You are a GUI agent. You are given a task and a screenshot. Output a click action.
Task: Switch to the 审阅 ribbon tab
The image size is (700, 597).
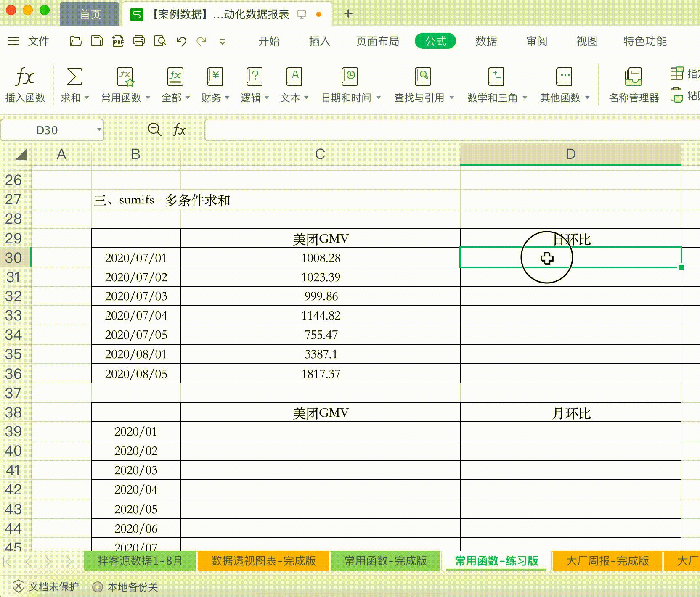pos(536,41)
